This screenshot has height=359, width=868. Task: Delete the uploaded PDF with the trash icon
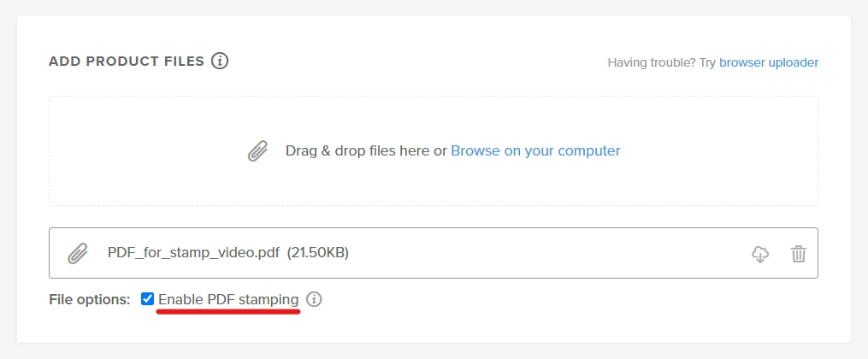(798, 254)
